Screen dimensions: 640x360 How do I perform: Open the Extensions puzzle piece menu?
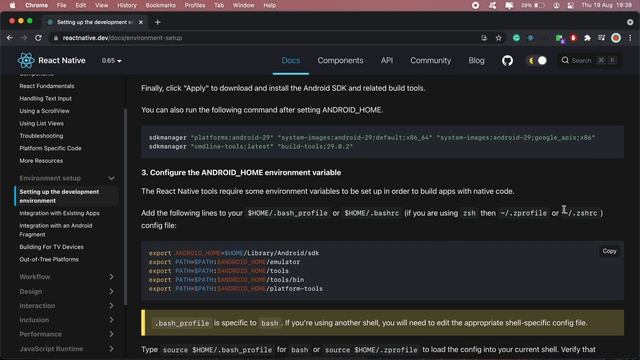pyautogui.click(x=587, y=38)
